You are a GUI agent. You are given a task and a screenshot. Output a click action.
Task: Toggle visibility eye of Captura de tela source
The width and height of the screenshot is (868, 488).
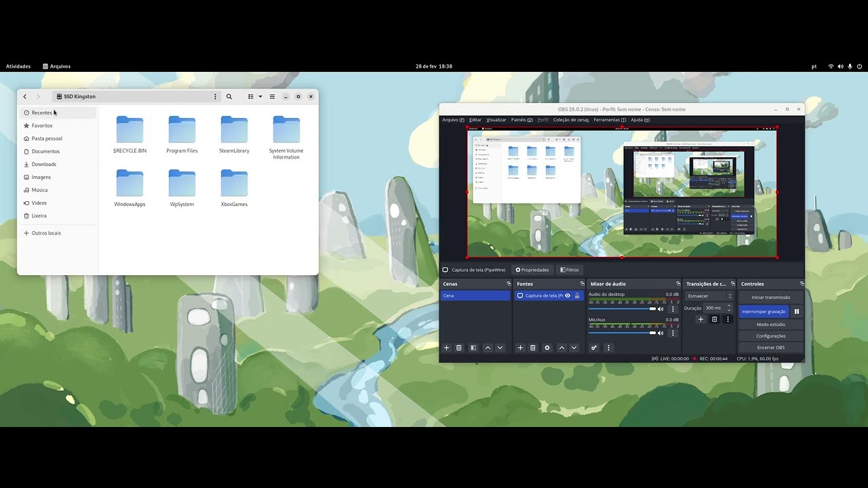[x=568, y=296]
